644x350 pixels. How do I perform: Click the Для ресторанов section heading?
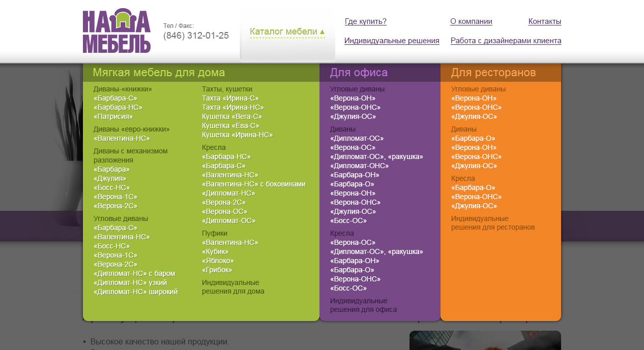click(493, 73)
